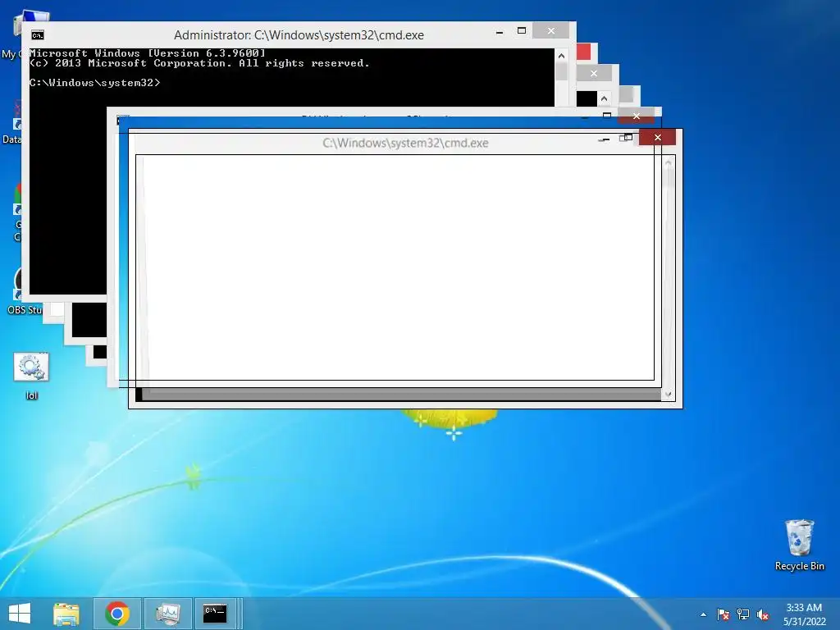The width and height of the screenshot is (840, 630).
Task: Click the Administrator cmd.exe title bar text
Action: click(x=299, y=35)
